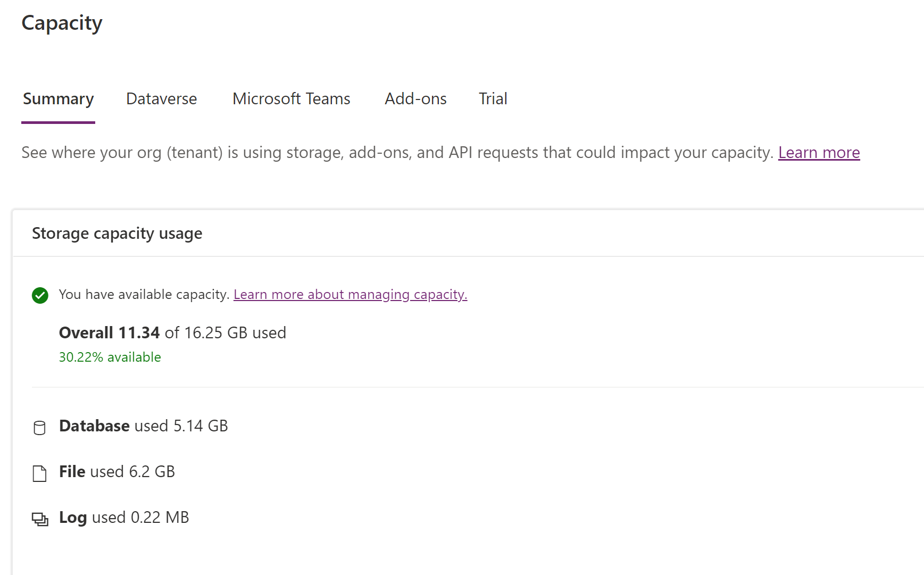This screenshot has width=924, height=575.
Task: Click the available capacity status message
Action: 144,294
